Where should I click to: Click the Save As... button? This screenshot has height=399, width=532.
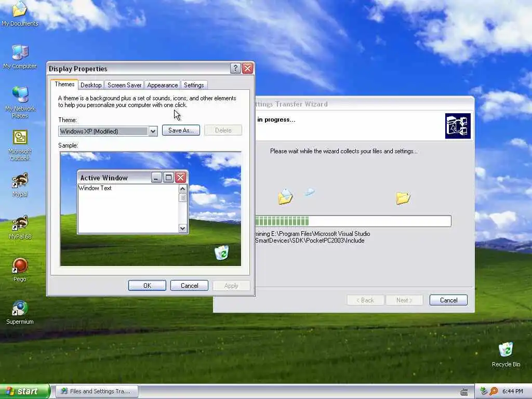pos(181,130)
